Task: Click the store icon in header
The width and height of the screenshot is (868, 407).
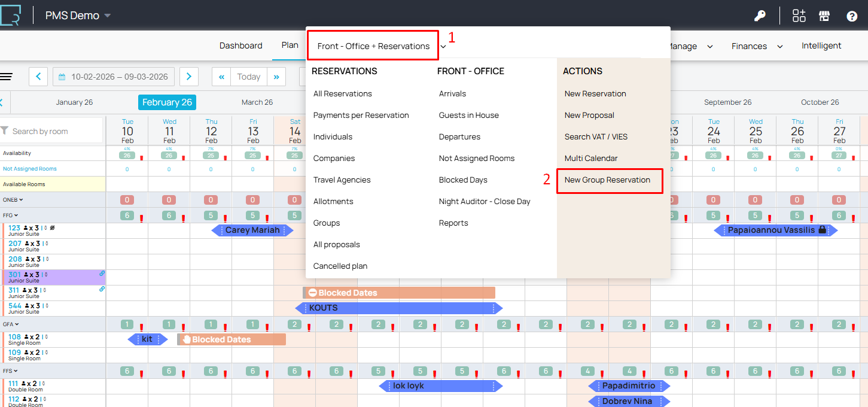Action: pos(824,16)
